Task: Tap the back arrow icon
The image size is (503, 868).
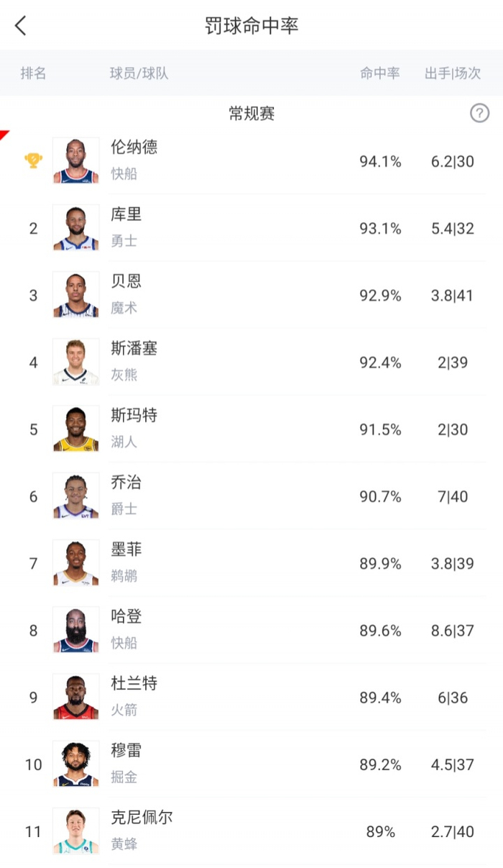Action: [21, 26]
